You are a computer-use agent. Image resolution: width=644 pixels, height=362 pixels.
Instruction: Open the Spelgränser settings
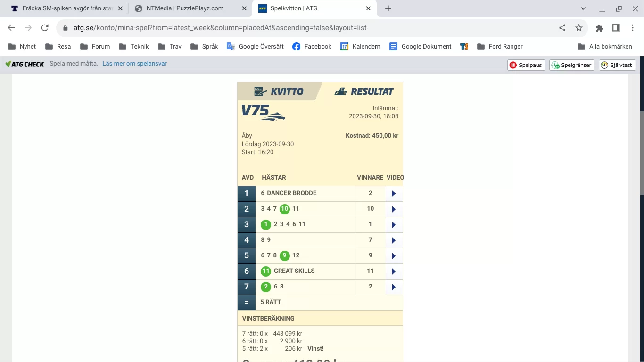pos(572,65)
